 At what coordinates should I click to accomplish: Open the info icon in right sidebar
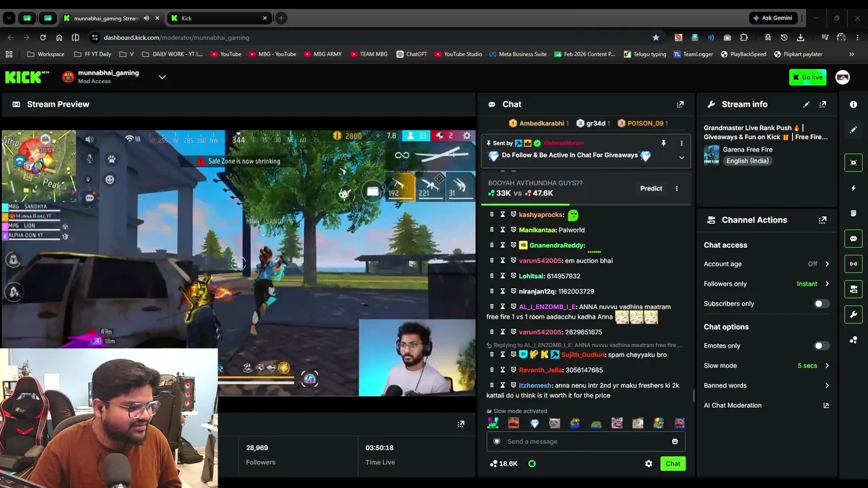853,104
